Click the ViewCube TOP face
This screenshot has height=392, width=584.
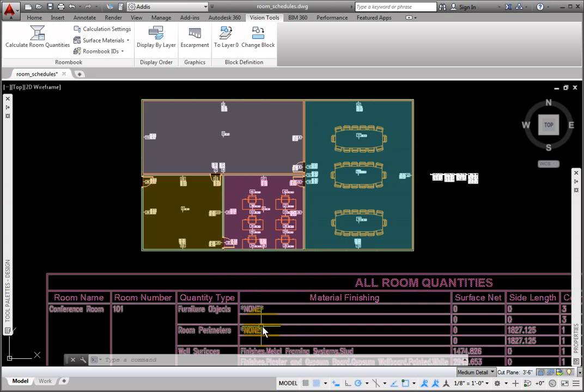[x=549, y=125]
